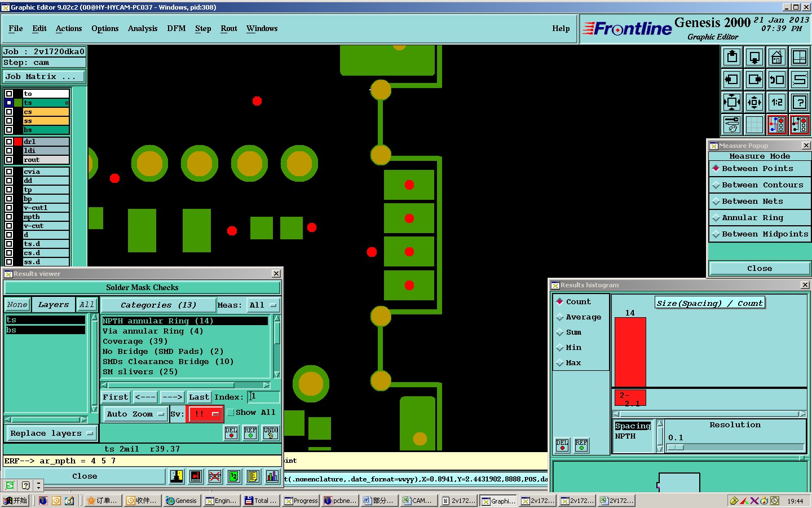The image size is (812, 508).
Task: Click the black net traffic-light icon
Action: (x=800, y=125)
